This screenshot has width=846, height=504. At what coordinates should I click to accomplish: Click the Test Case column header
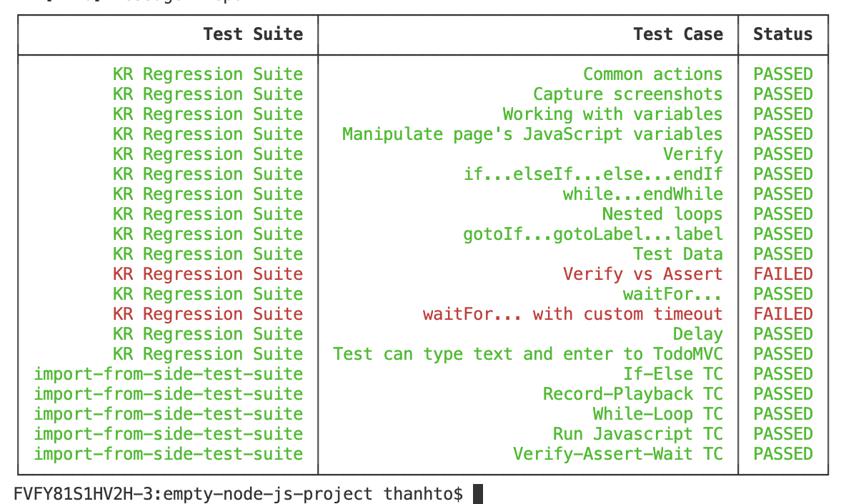677,34
